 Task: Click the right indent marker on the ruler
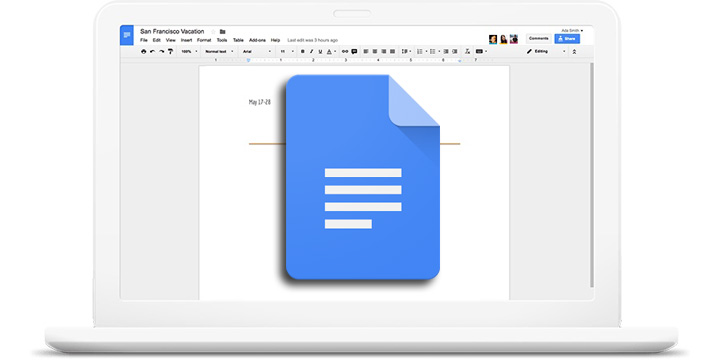460,61
